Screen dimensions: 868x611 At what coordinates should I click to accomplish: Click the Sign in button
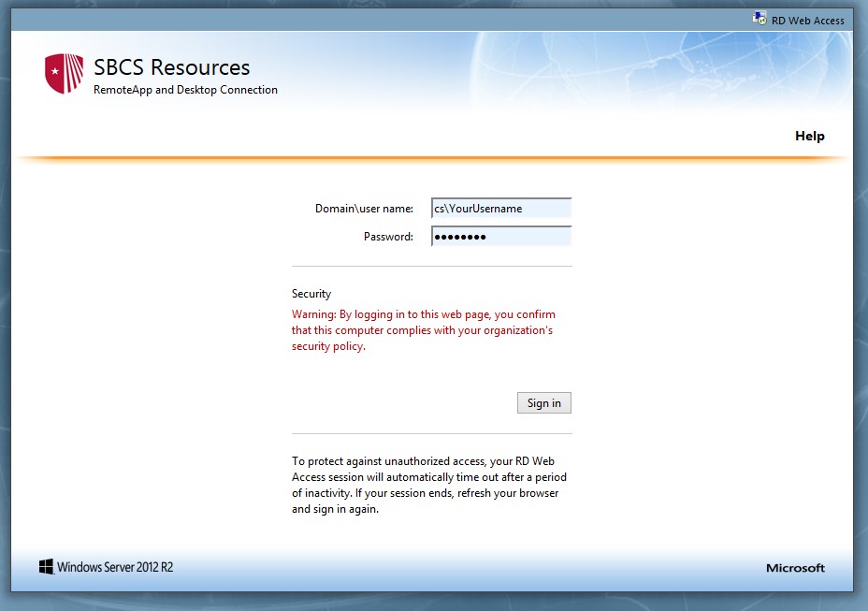(x=544, y=402)
